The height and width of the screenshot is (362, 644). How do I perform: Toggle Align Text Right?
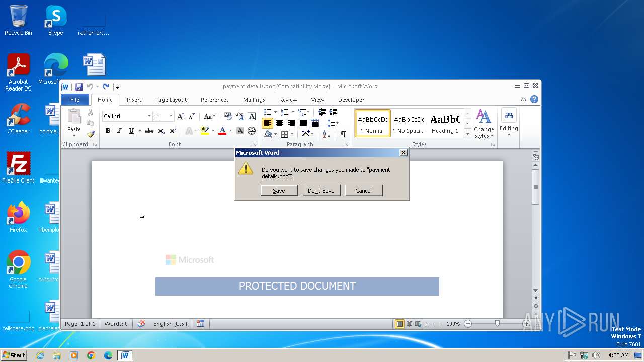click(291, 123)
